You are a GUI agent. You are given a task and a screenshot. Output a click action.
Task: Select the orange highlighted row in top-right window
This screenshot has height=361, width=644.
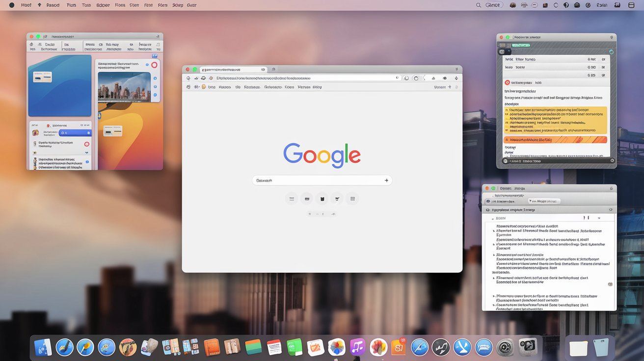(x=556, y=140)
